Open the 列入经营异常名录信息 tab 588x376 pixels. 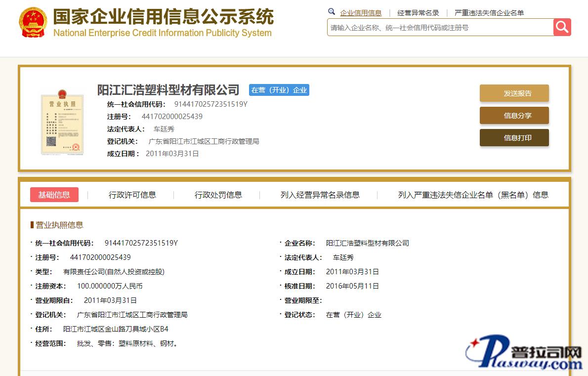pos(320,195)
